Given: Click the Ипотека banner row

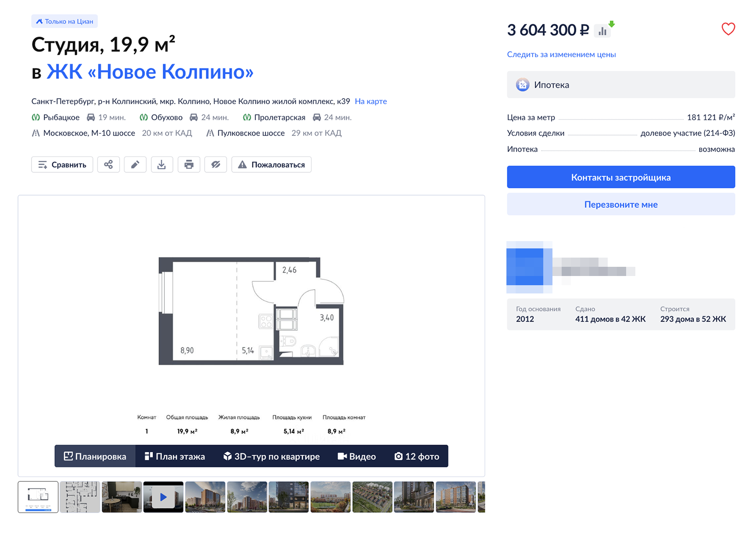Looking at the screenshot, I should click(x=621, y=85).
